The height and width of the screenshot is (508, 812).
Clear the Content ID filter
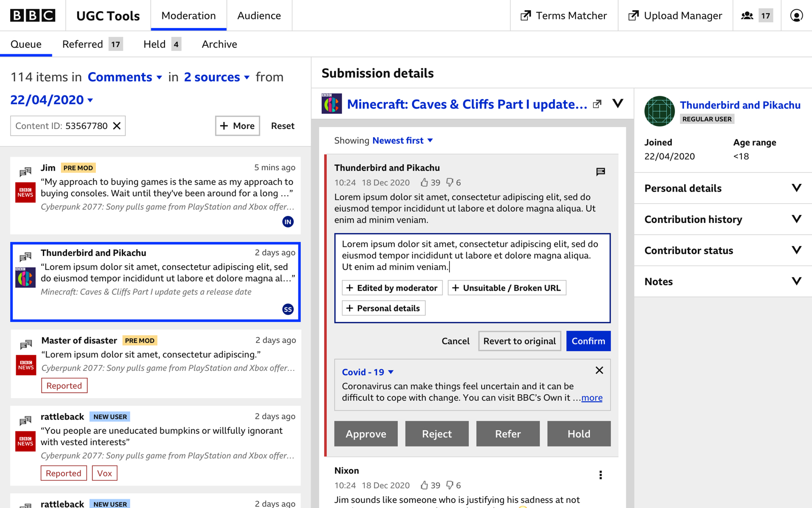coord(117,126)
